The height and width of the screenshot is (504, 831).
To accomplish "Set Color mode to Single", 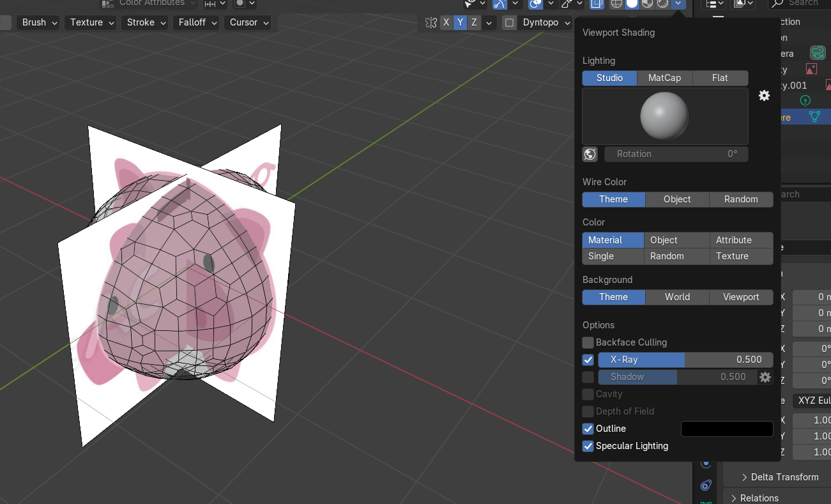I will pyautogui.click(x=613, y=256).
